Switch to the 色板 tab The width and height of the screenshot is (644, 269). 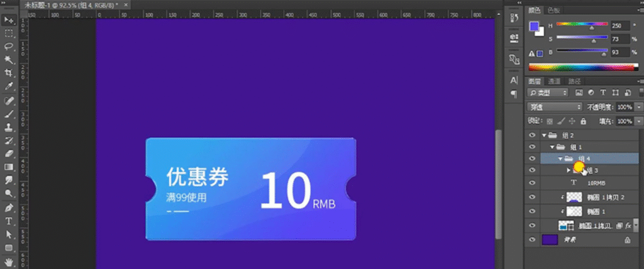click(553, 11)
